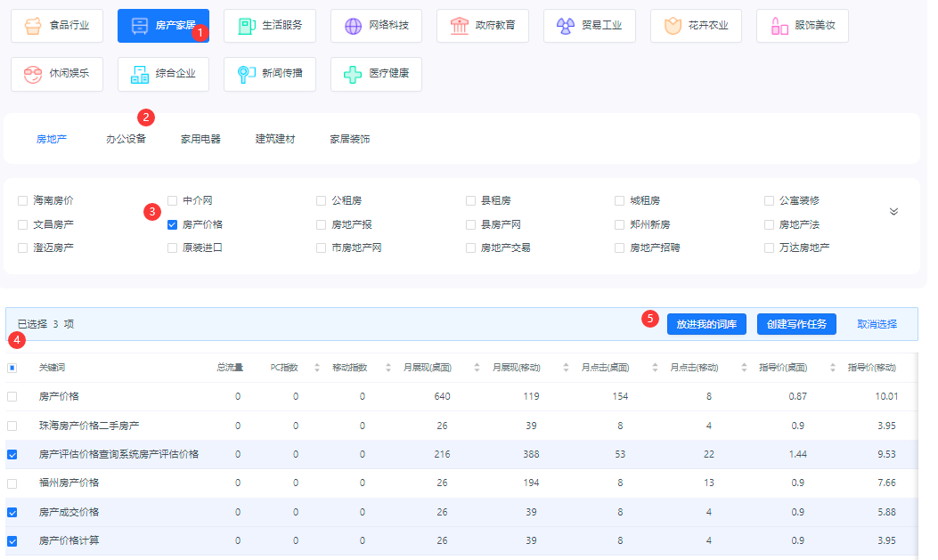
Task: Switch to the 办公设备 tab
Action: [126, 139]
